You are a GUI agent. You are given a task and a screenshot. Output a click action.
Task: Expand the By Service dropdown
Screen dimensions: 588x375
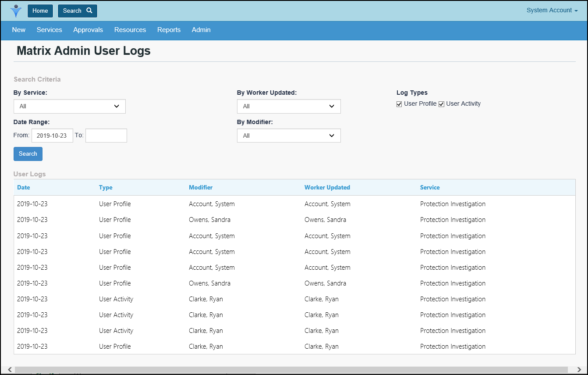pyautogui.click(x=70, y=106)
